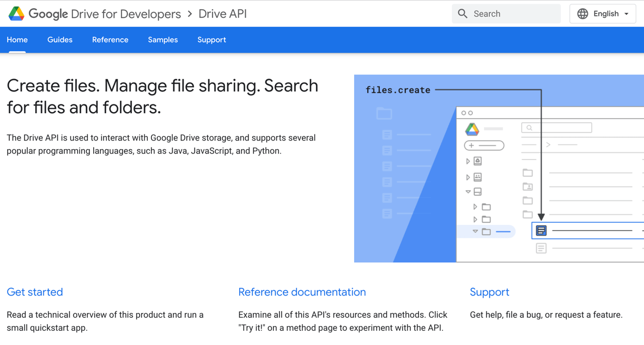
Task: Select the Home tab
Action: point(17,40)
